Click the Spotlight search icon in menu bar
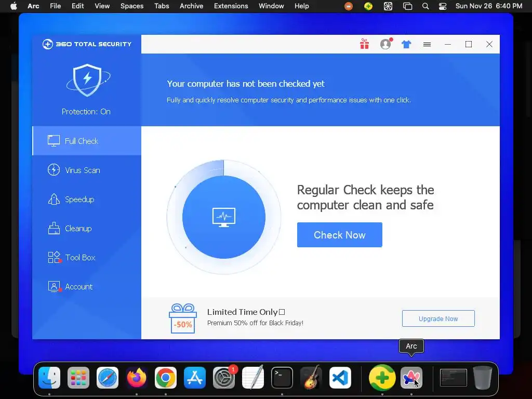Viewport: 532px width, 399px height. (425, 6)
